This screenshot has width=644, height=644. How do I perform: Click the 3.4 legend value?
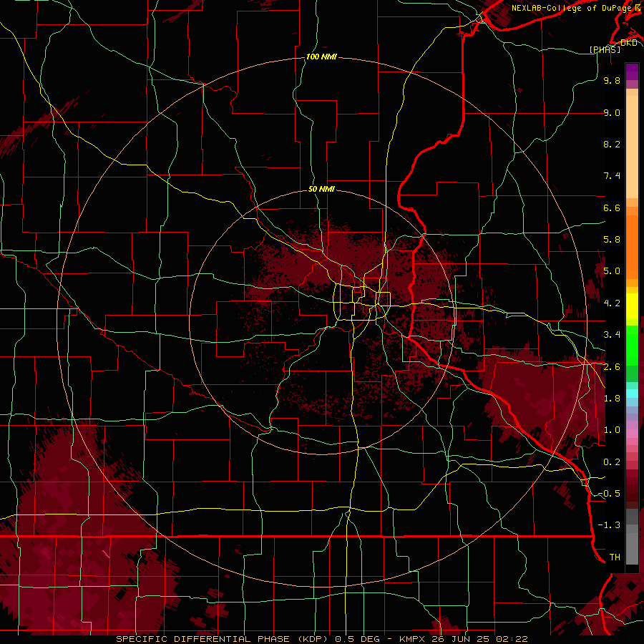tap(612, 335)
